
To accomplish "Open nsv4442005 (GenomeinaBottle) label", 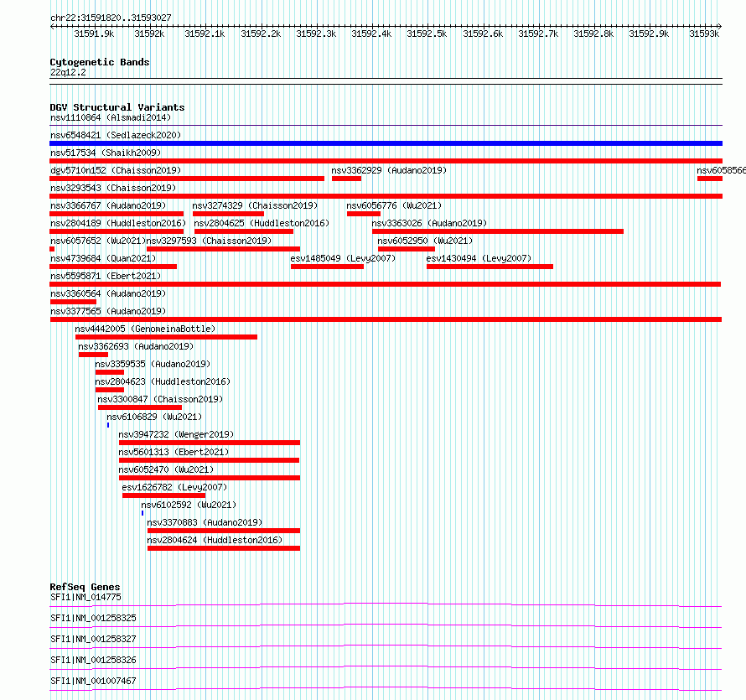I will 145,329.
